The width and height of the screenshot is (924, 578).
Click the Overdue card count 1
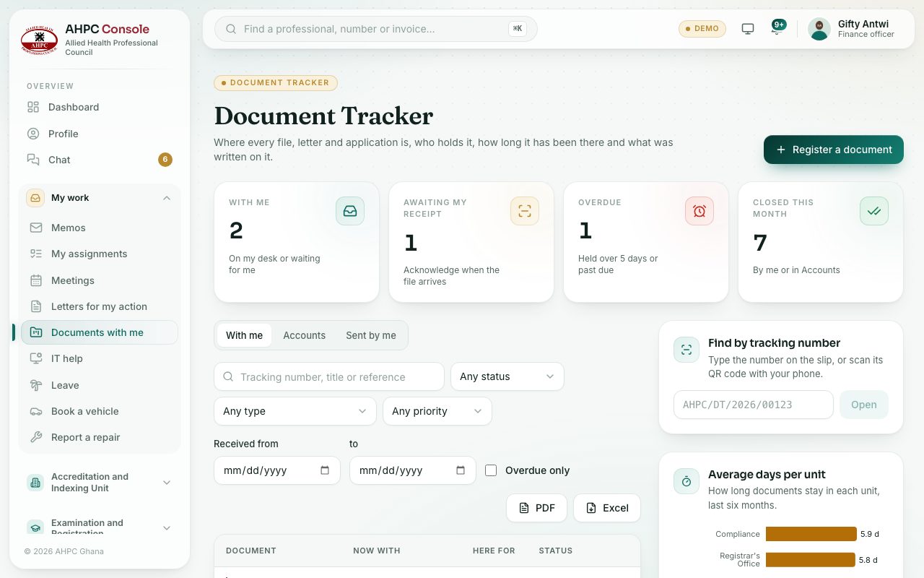(585, 230)
